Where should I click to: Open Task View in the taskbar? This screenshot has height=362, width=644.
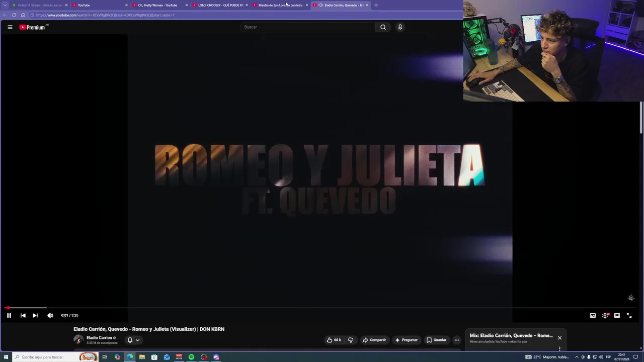[x=105, y=357]
